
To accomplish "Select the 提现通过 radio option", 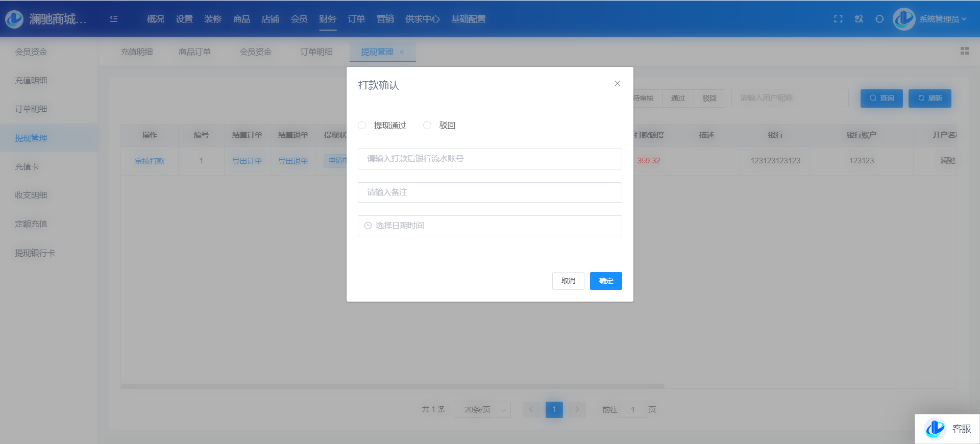I will (362, 126).
